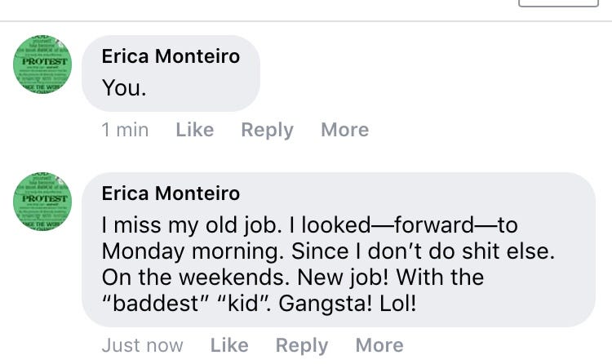Screen dimensions: 612x364
Task: Click the "1 min" timestamp
Action: pyautogui.click(x=125, y=130)
